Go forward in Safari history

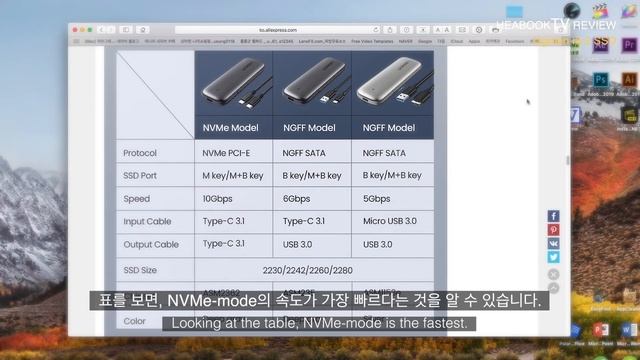coord(111,30)
